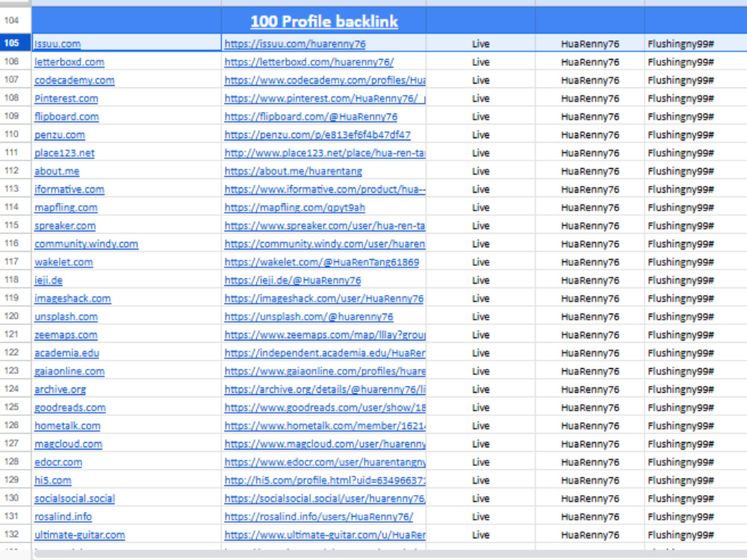Click the hometalk.com link
Viewport: 747px width, 560px height.
[x=67, y=426]
